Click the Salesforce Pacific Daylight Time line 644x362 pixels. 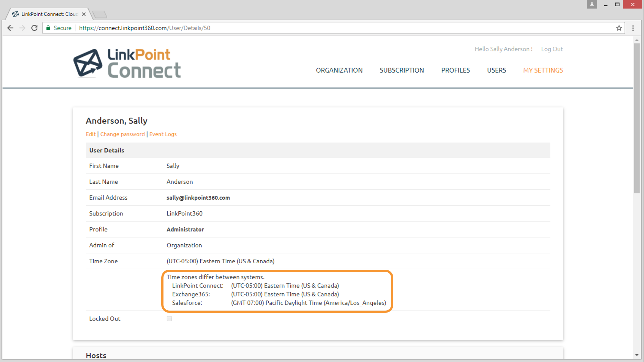click(279, 303)
